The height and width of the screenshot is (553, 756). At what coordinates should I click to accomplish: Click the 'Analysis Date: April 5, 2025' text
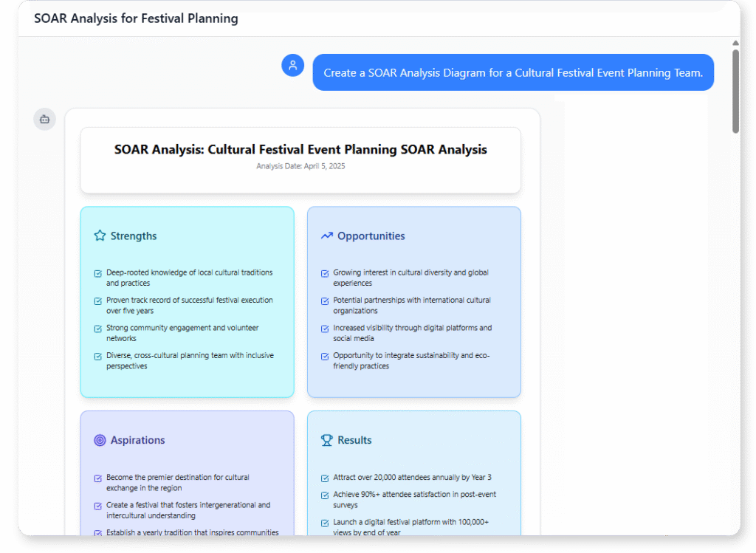300,166
